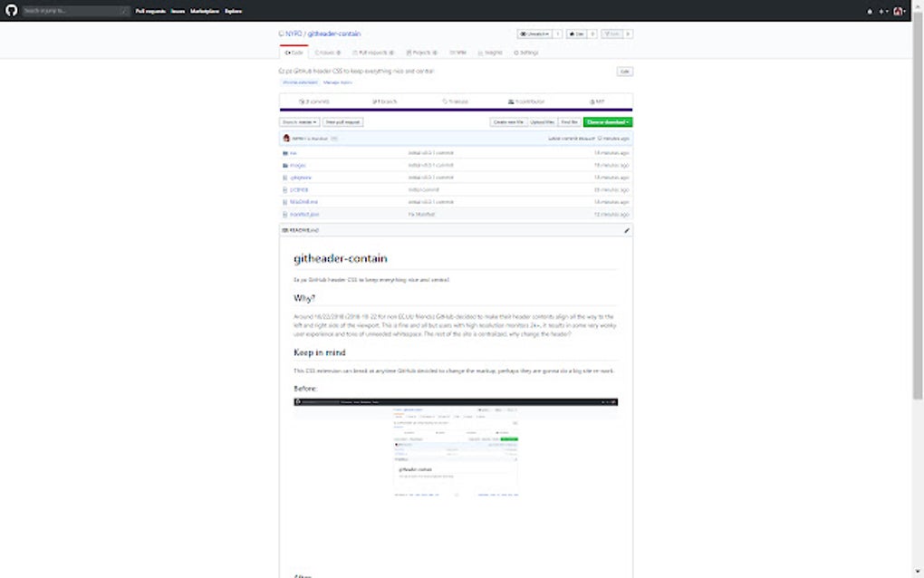924x578 pixels.
Task: Open notifications via the bell icon
Action: (871, 11)
